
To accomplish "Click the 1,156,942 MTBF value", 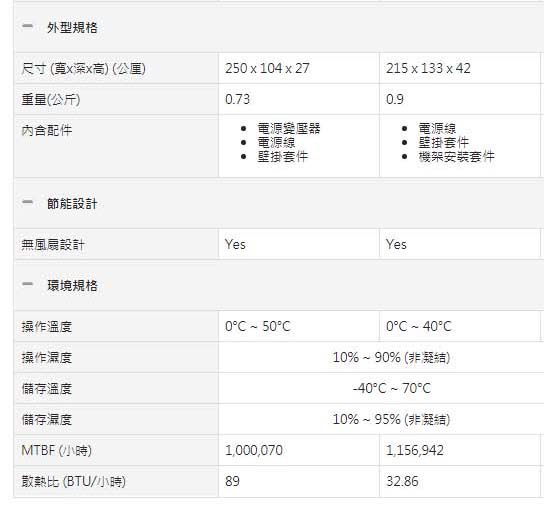I will [415, 450].
